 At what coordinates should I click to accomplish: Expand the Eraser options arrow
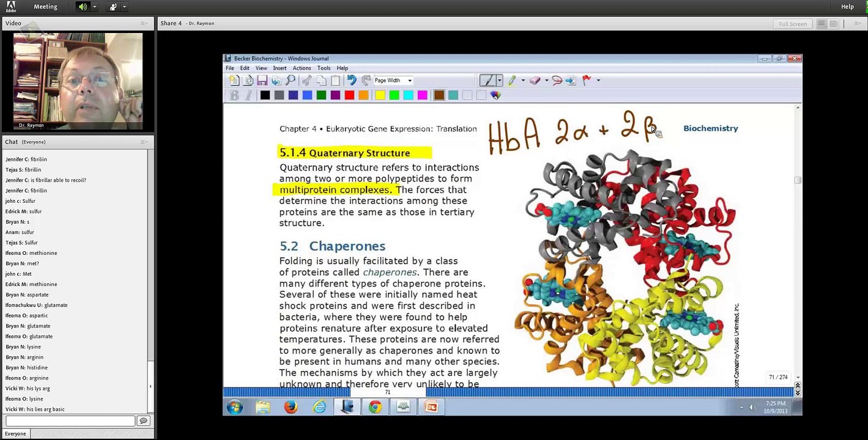546,81
